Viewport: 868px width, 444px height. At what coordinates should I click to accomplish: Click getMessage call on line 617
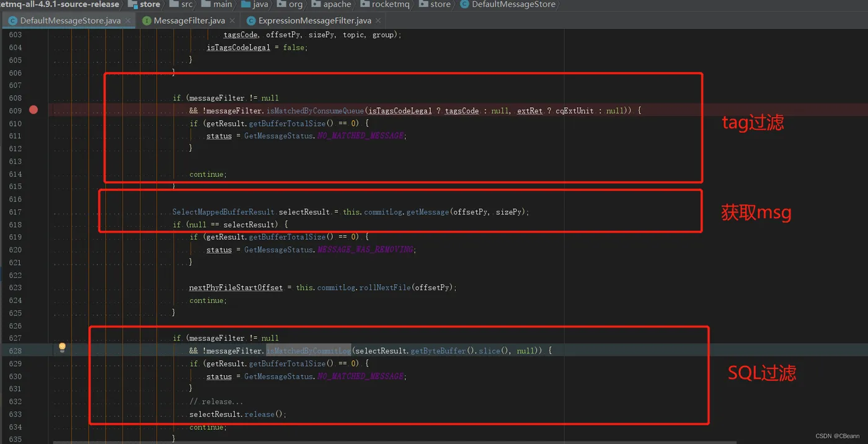428,212
